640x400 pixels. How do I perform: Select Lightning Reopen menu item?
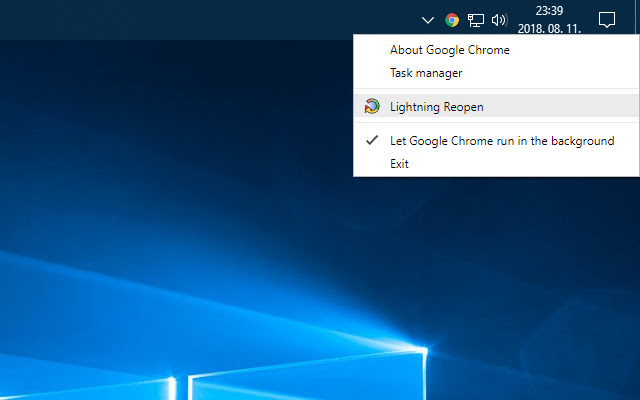[x=496, y=107]
